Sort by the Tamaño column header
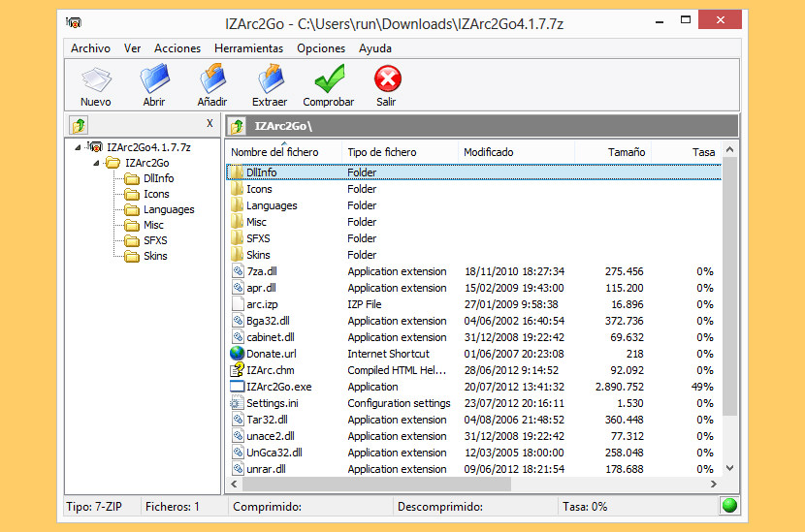Viewport: 805px width, 532px height. tap(627, 152)
